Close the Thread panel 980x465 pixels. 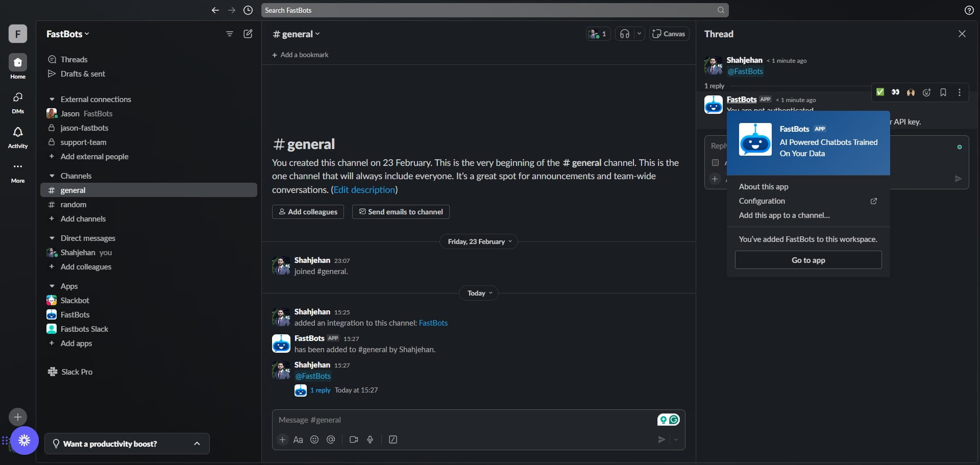click(962, 34)
